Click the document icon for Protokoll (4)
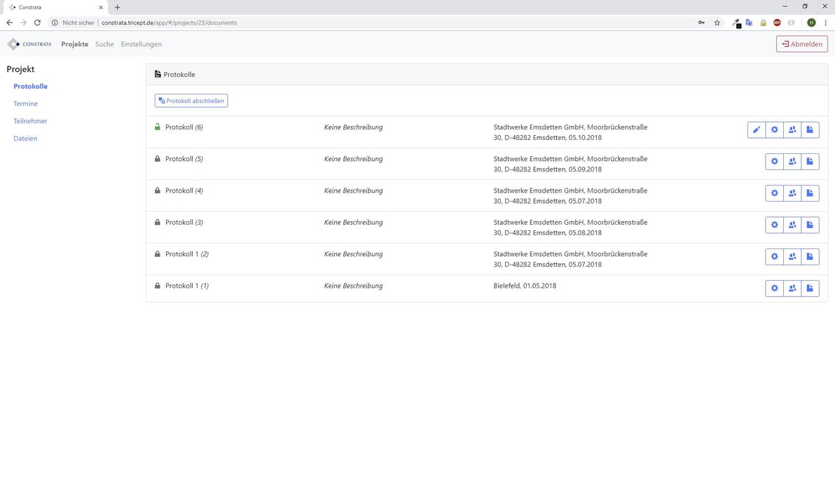The height and width of the screenshot is (504, 835). pos(810,193)
